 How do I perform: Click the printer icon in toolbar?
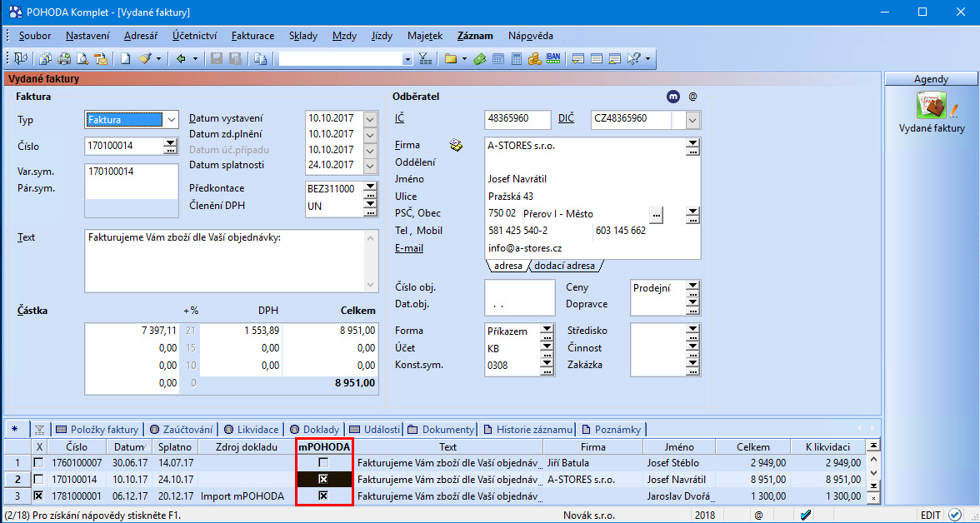pyautogui.click(x=64, y=59)
